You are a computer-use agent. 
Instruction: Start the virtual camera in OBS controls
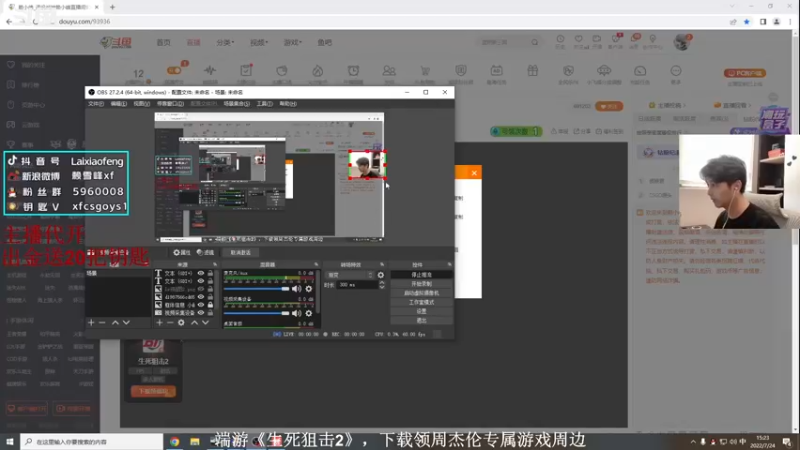click(421, 293)
